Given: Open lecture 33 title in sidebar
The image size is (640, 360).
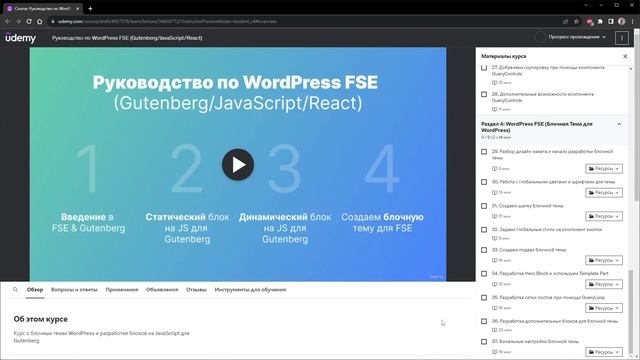Looking at the screenshot, I should tap(529, 250).
